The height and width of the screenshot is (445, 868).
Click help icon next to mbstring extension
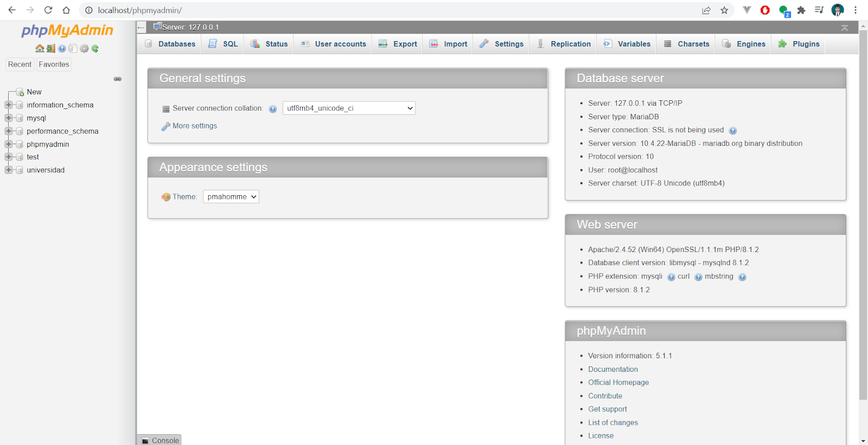pos(742,277)
